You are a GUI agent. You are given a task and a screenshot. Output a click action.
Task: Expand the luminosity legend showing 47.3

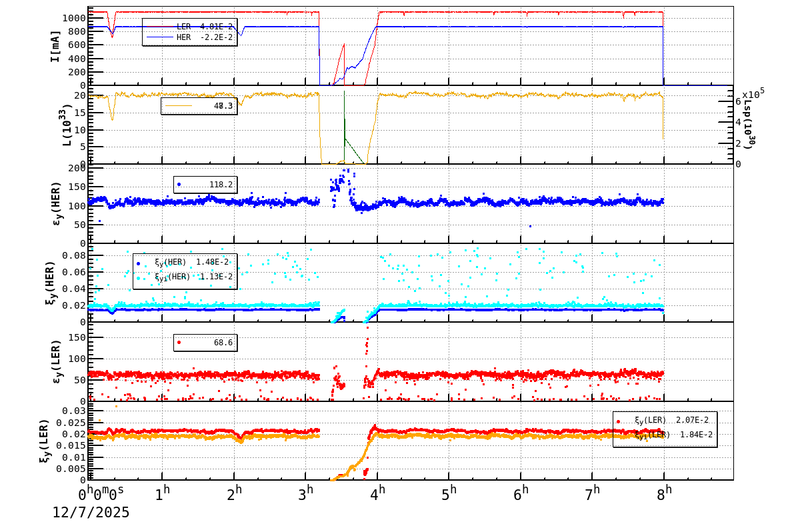pos(200,105)
